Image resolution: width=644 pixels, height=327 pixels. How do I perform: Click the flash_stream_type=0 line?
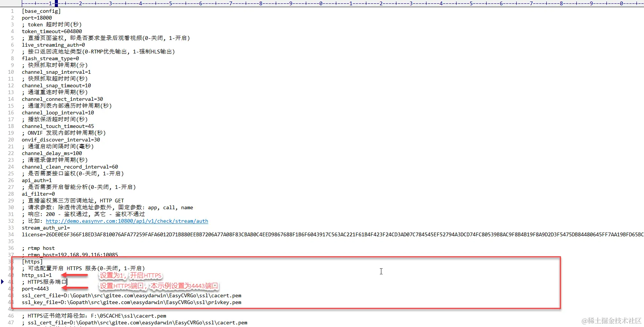point(50,59)
